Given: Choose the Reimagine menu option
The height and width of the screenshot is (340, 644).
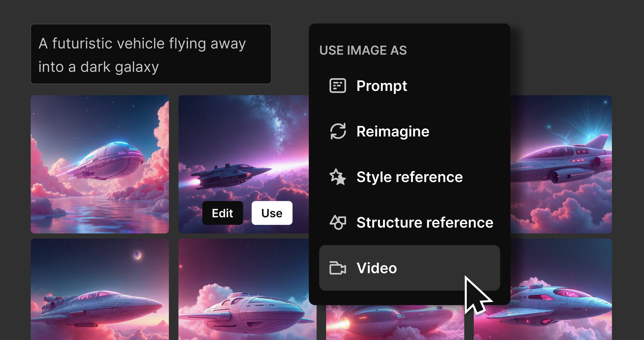Looking at the screenshot, I should (392, 131).
